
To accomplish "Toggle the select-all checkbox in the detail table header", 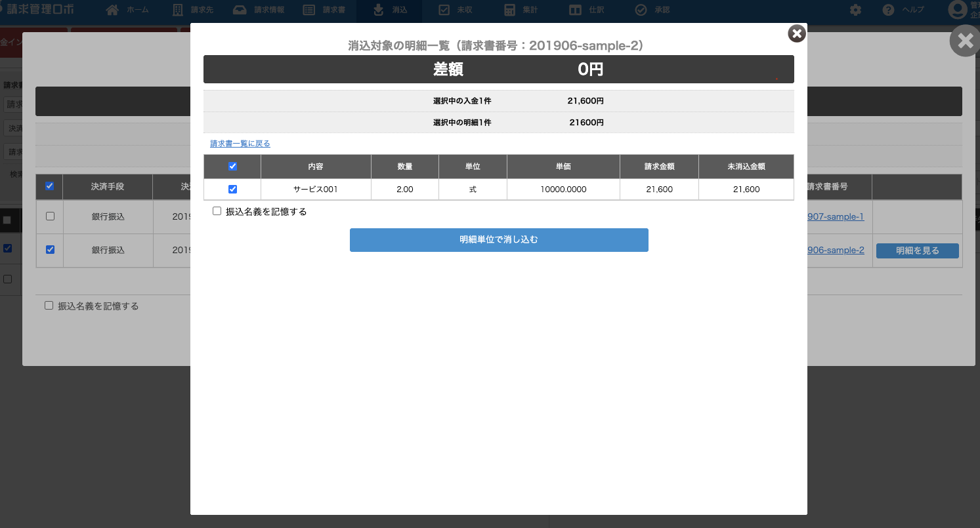I will (232, 167).
